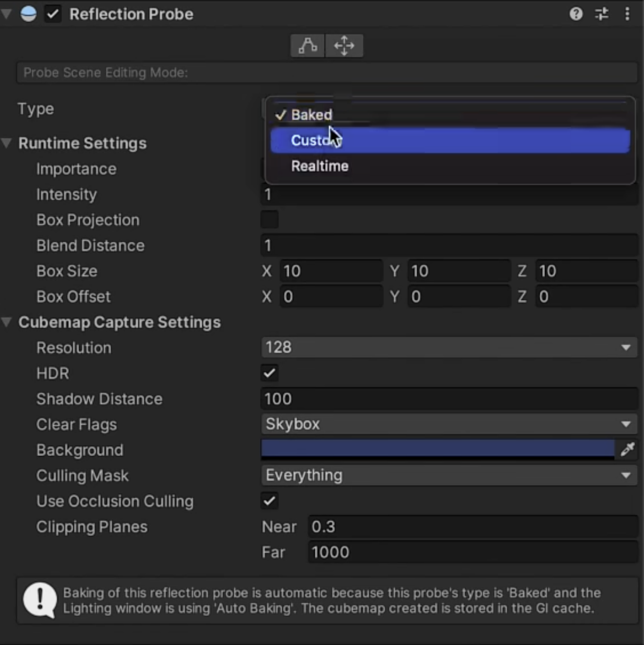Open the three-dot component options menu
This screenshot has height=645, width=644.
pos(627,14)
